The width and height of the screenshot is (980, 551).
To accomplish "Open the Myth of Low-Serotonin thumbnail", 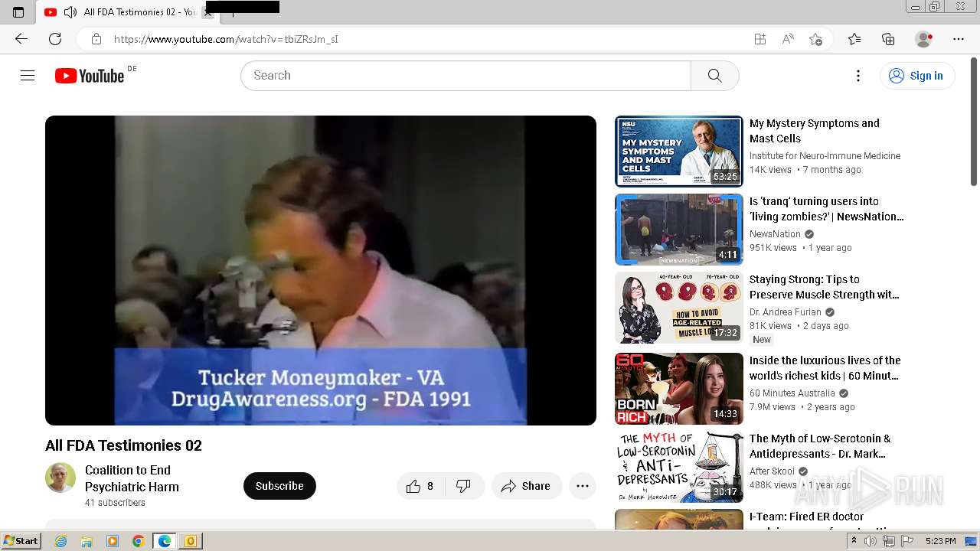I will (x=679, y=467).
